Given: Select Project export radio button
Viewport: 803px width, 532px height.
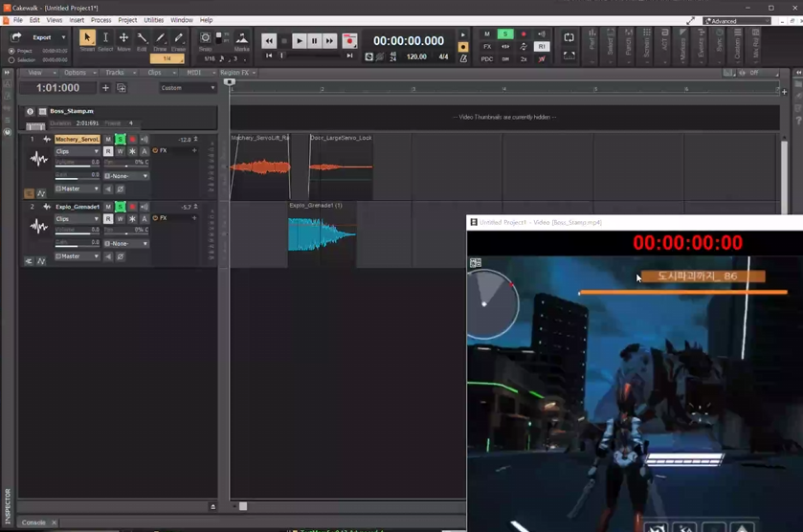Looking at the screenshot, I should (x=11, y=52).
